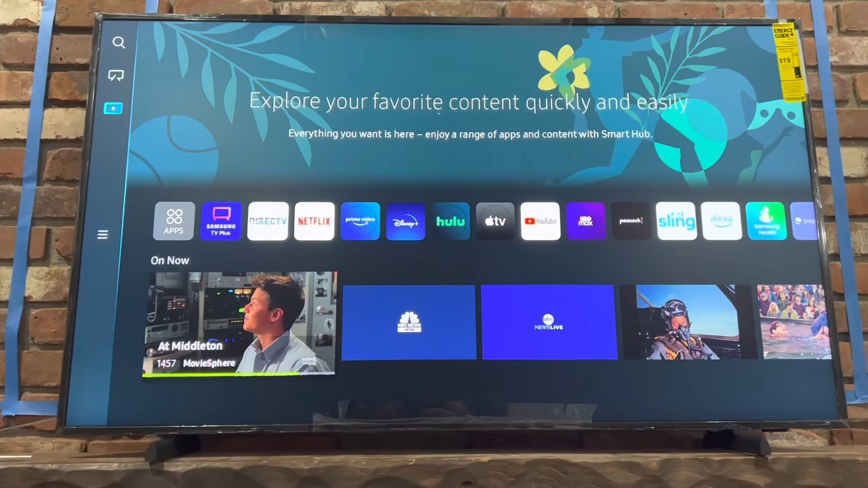
Task: Select DirectTV app
Action: (x=268, y=221)
